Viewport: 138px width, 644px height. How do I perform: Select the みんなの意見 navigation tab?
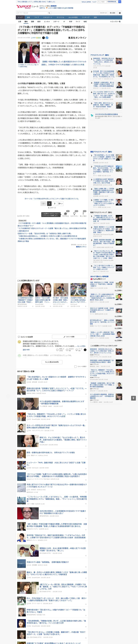73,17
